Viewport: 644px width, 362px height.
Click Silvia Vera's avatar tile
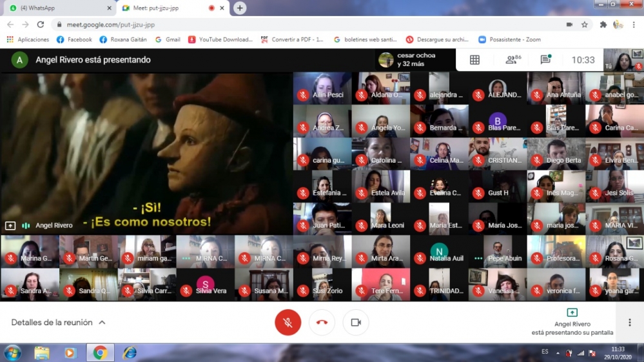[x=206, y=285]
